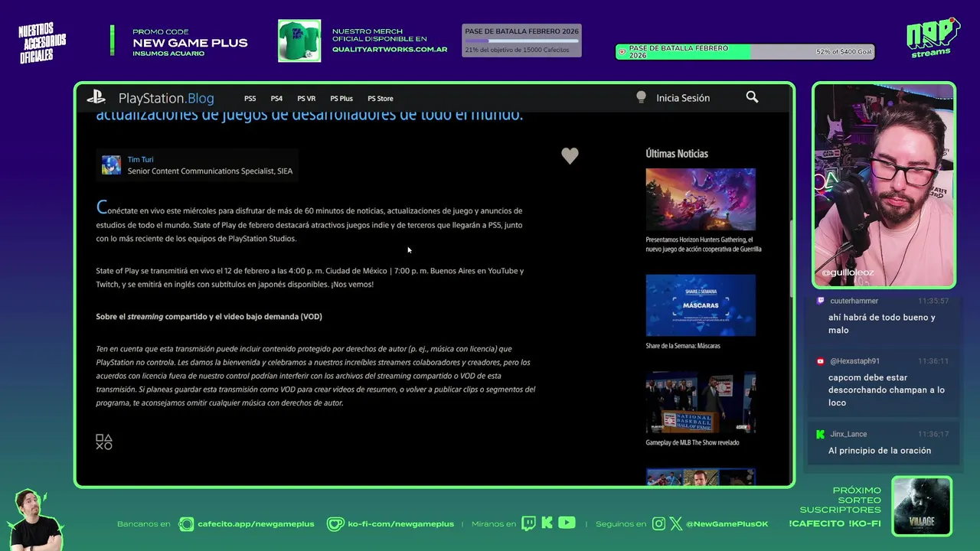This screenshot has width=980, height=551.
Task: Click Inicia Sesión to sign in
Action: tap(683, 98)
